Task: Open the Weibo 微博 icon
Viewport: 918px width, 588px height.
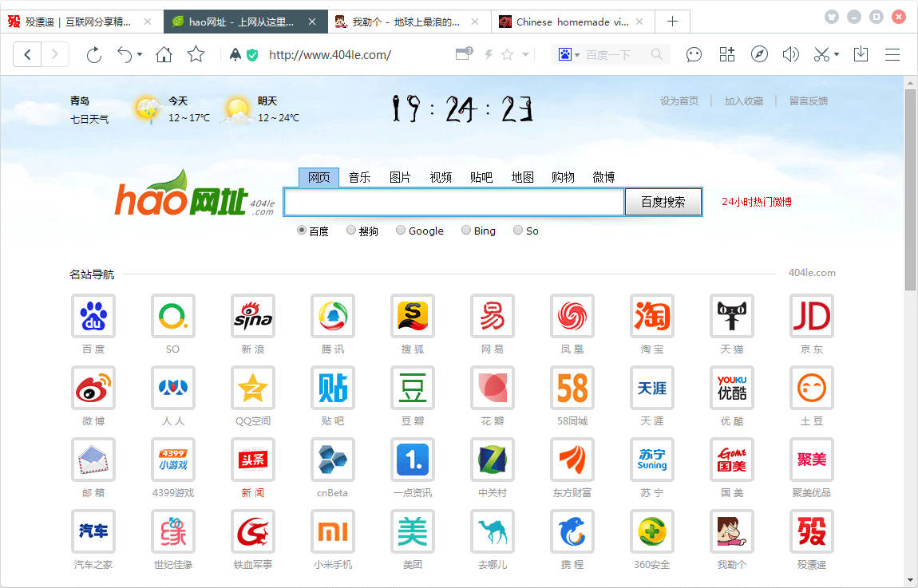Action: [93, 388]
